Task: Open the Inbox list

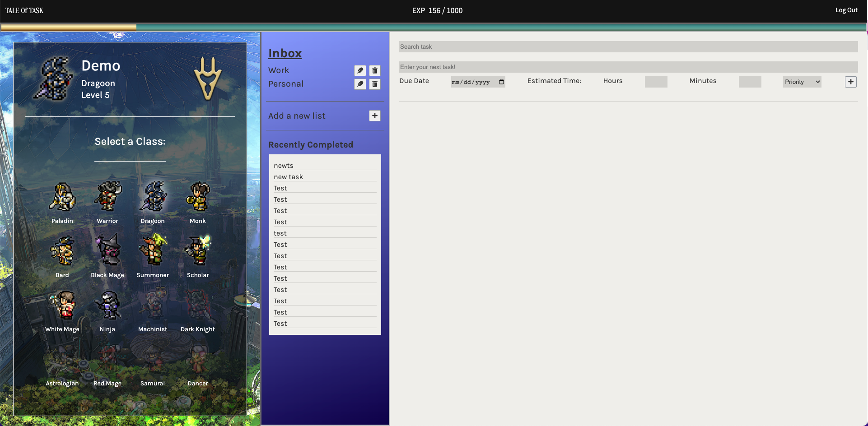Action: 285,53
